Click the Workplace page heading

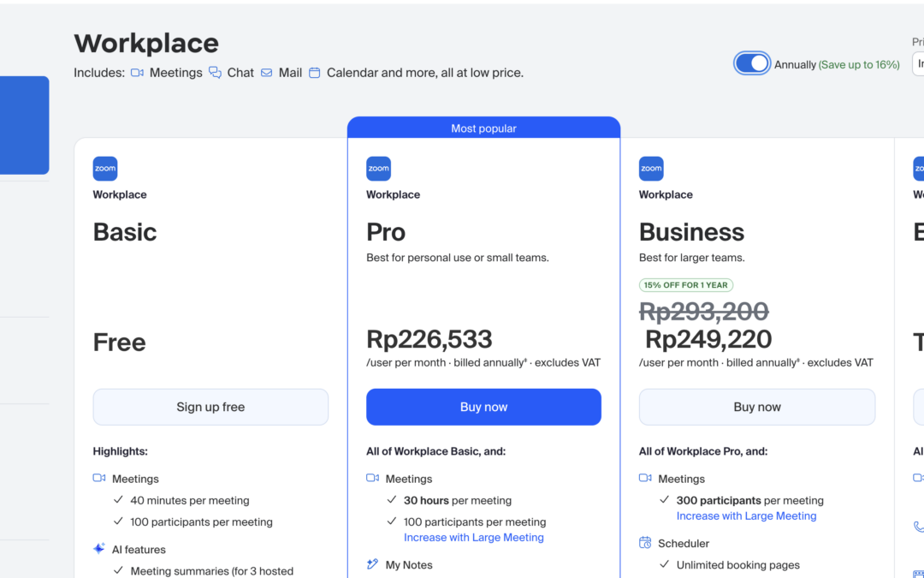click(146, 43)
